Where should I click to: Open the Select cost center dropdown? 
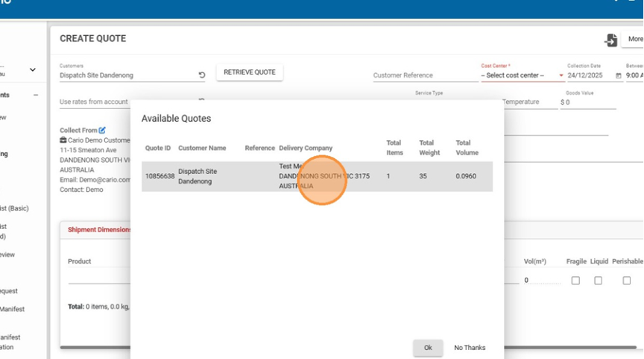(522, 75)
